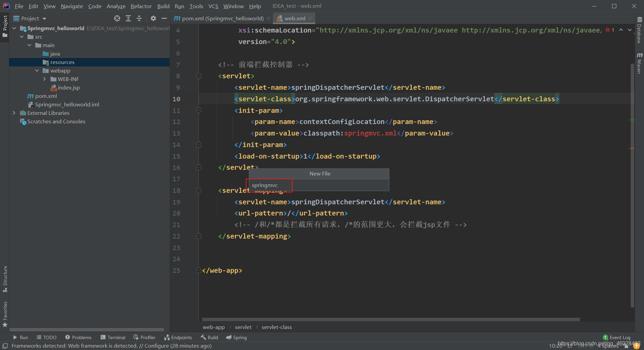
Task: Collapse the webapp folder node
Action: (37, 70)
